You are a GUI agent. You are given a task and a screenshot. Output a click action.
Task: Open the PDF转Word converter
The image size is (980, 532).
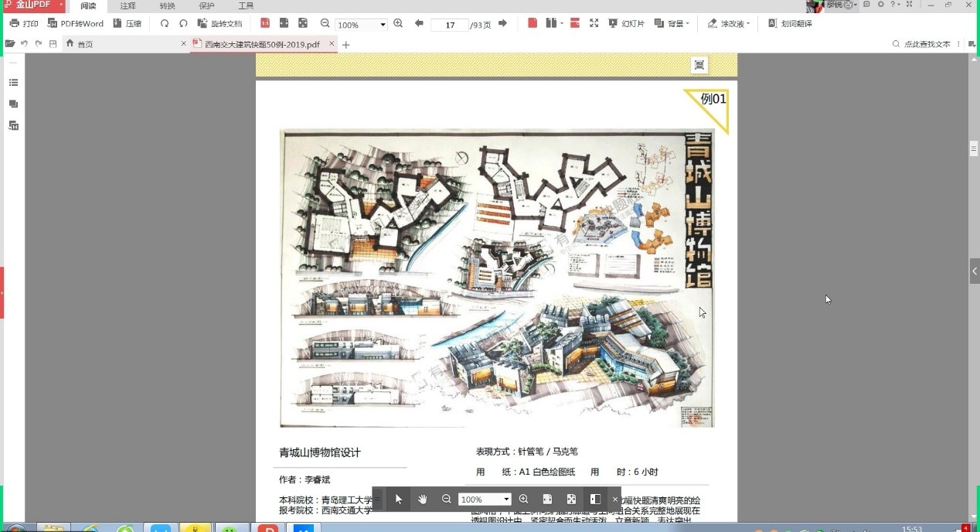click(76, 24)
